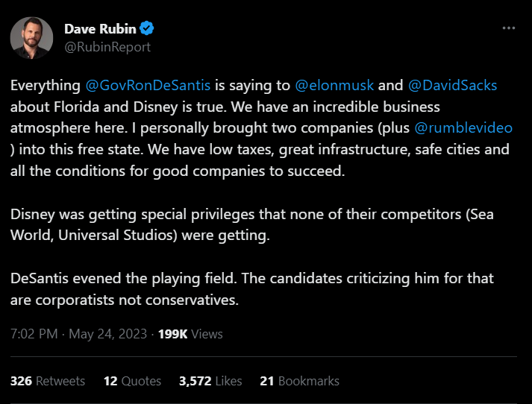Show the 12 Quotes list
This screenshot has height=404, width=532.
(x=132, y=381)
